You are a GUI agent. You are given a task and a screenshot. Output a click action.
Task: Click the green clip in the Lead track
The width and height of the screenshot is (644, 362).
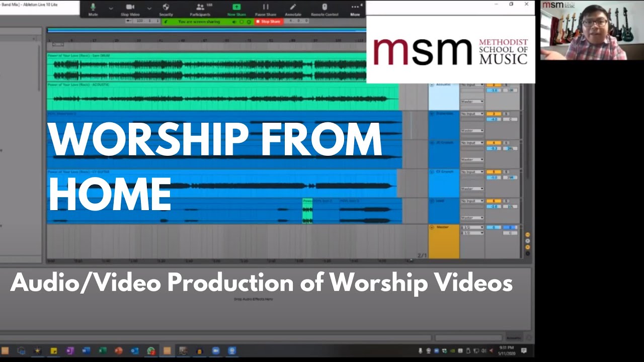tap(307, 211)
